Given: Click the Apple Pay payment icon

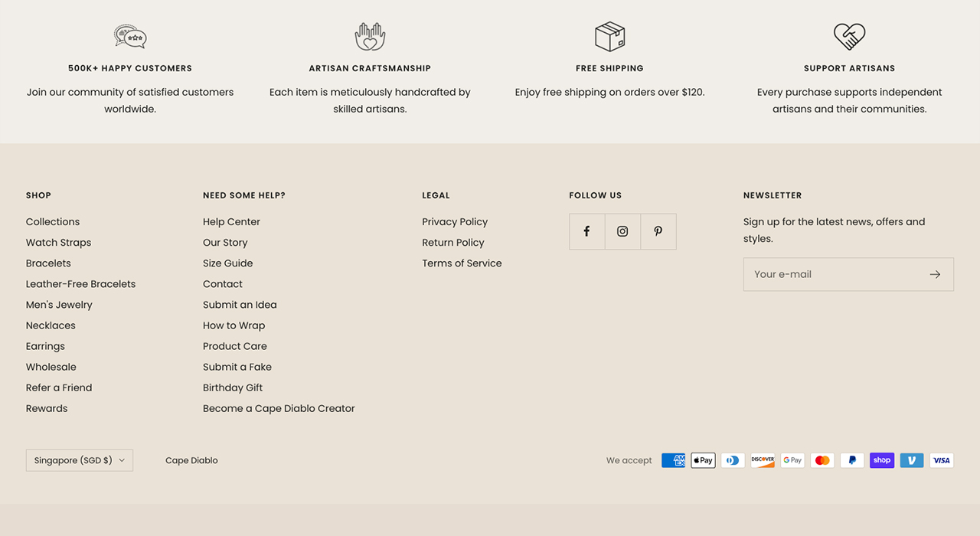Looking at the screenshot, I should pos(703,460).
